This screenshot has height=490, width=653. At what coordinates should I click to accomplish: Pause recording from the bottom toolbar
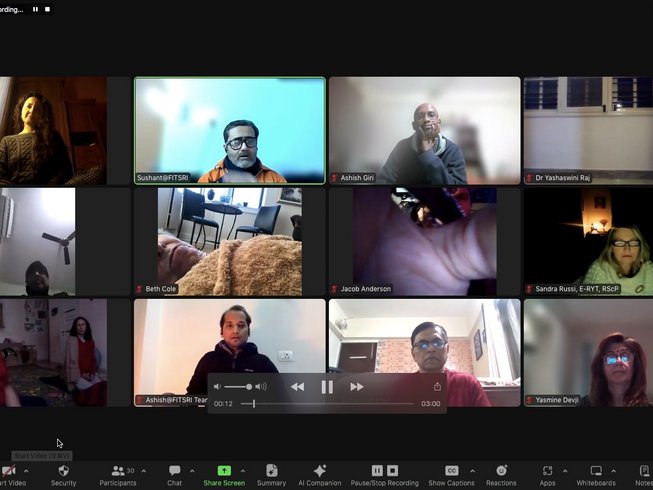click(x=377, y=470)
